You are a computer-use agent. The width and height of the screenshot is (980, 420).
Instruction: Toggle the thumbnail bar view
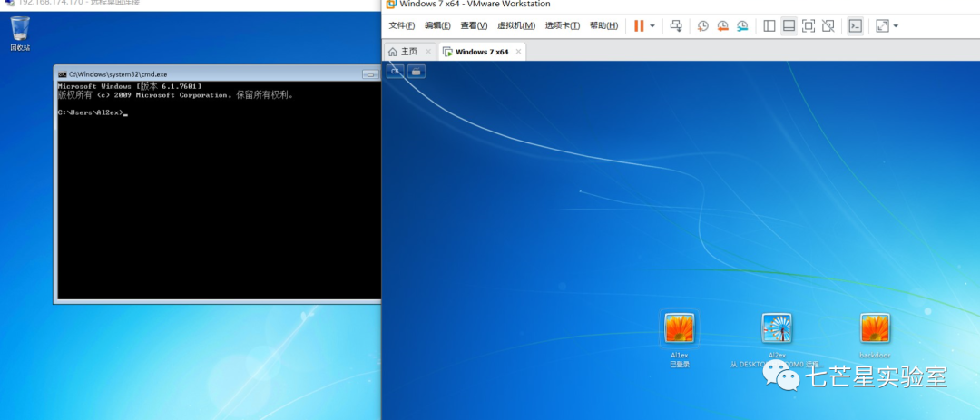[x=789, y=26]
